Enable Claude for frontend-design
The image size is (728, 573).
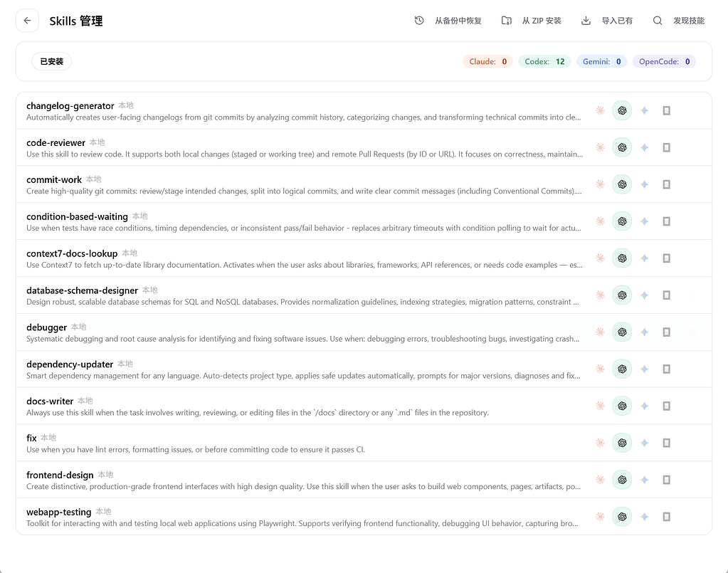click(601, 480)
